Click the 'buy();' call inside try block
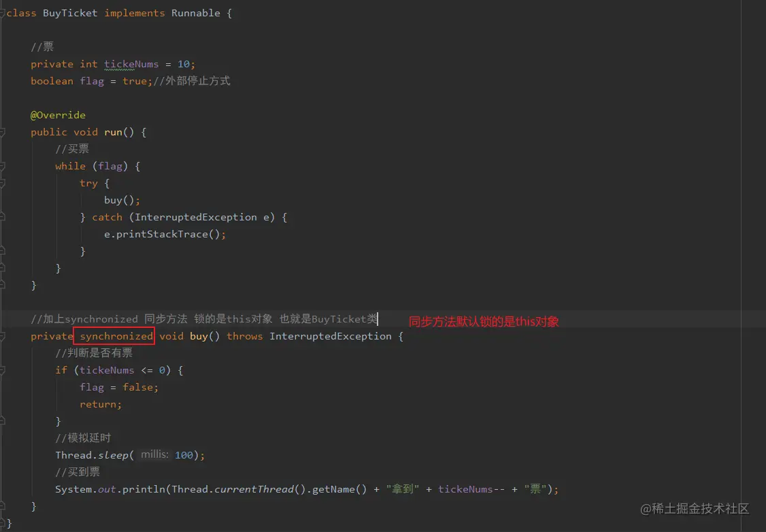The width and height of the screenshot is (766, 532). (x=122, y=200)
